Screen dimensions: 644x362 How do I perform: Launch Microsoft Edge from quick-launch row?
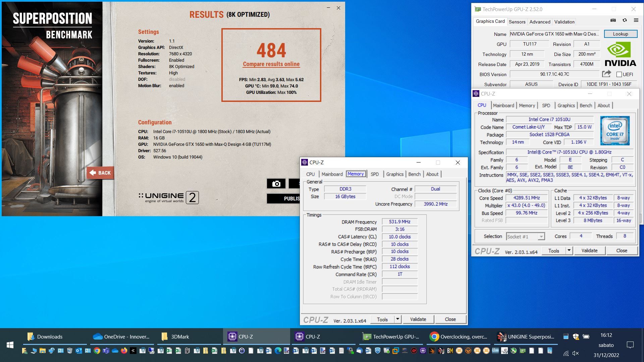278,351
